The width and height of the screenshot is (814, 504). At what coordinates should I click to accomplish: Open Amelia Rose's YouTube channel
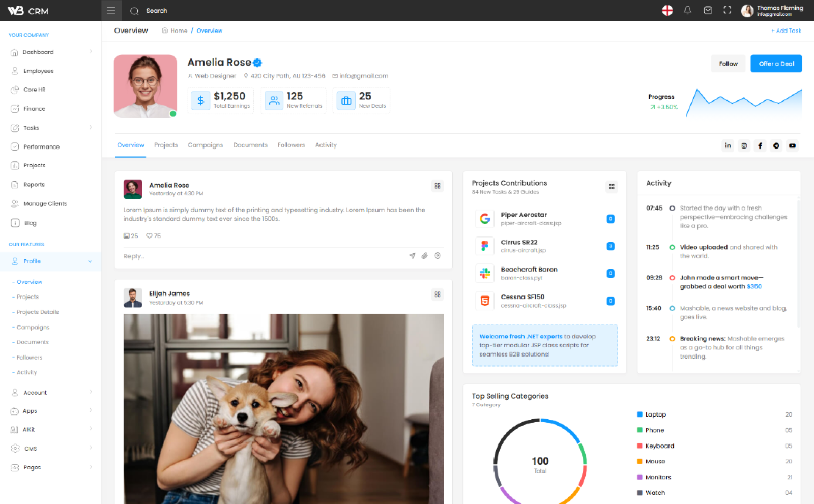point(792,145)
